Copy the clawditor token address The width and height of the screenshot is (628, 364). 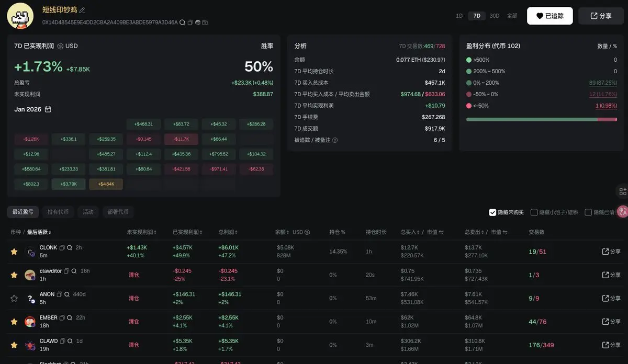pyautogui.click(x=66, y=271)
